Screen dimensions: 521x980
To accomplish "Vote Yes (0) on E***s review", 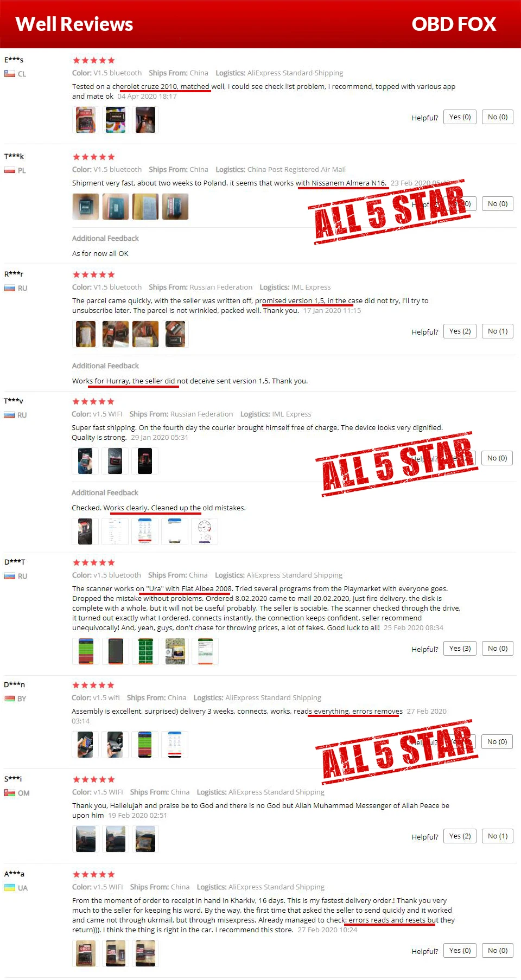I will pyautogui.click(x=460, y=117).
